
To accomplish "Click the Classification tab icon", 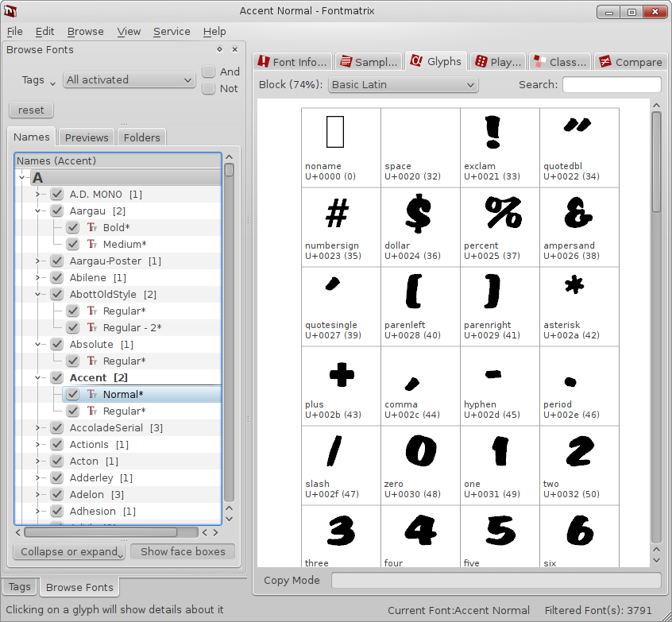I will pos(540,62).
